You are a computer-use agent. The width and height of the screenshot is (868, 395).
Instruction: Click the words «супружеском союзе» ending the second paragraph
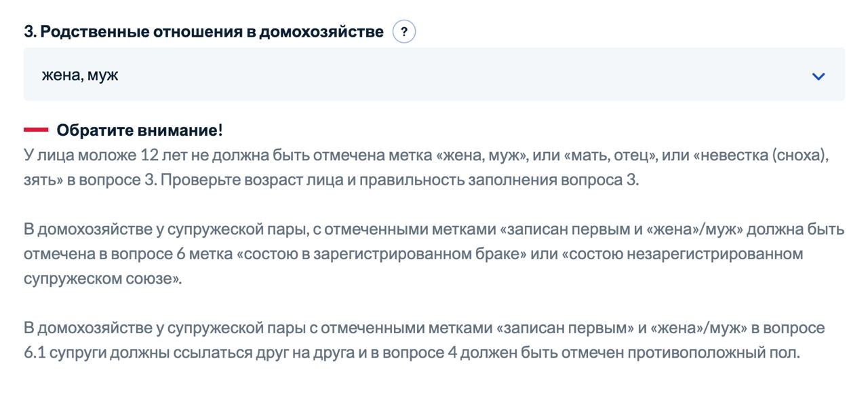point(102,279)
